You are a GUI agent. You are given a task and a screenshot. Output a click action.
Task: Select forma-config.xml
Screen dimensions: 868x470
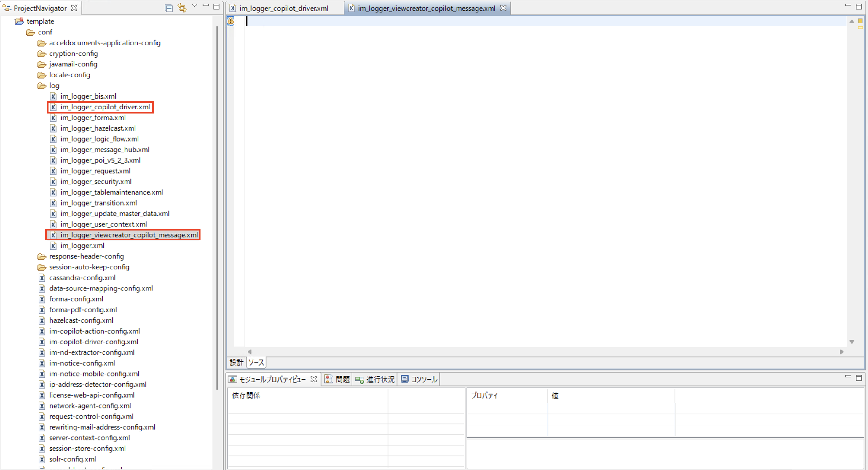click(76, 299)
